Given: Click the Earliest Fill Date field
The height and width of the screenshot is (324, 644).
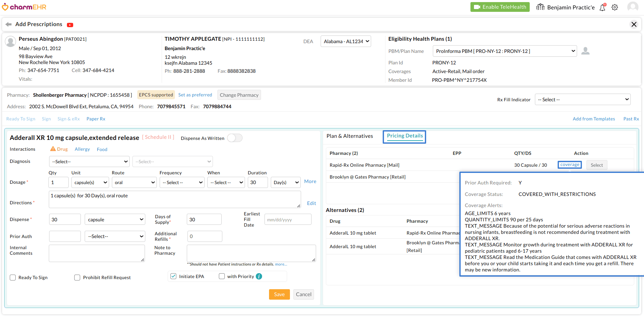Looking at the screenshot, I should (x=287, y=220).
